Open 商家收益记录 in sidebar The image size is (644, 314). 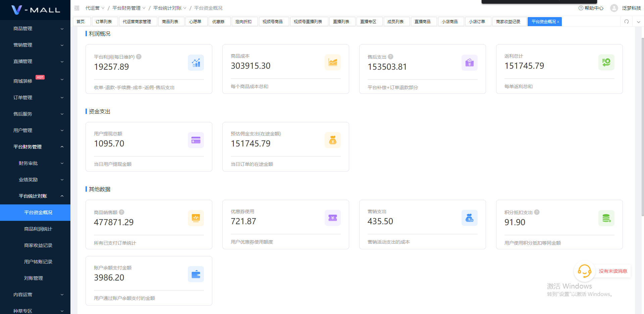coord(35,245)
